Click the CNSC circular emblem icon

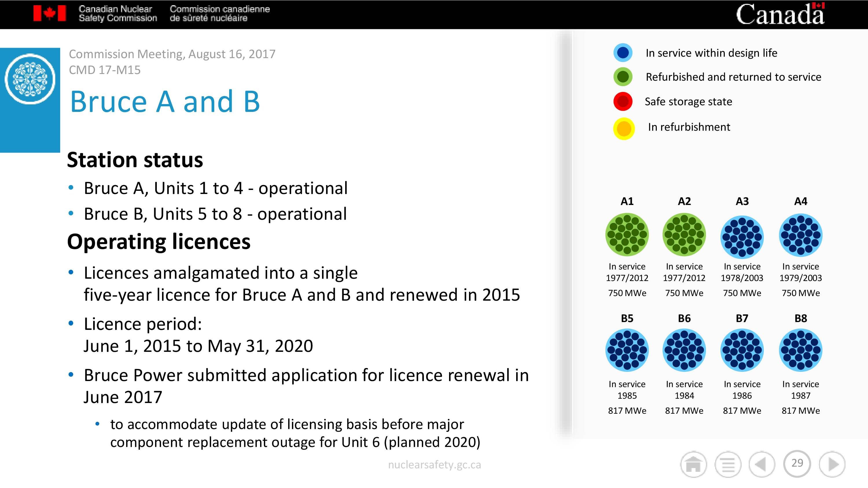(x=30, y=79)
